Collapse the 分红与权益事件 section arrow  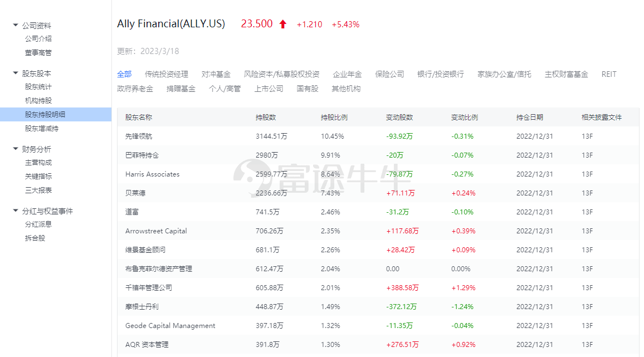point(16,211)
